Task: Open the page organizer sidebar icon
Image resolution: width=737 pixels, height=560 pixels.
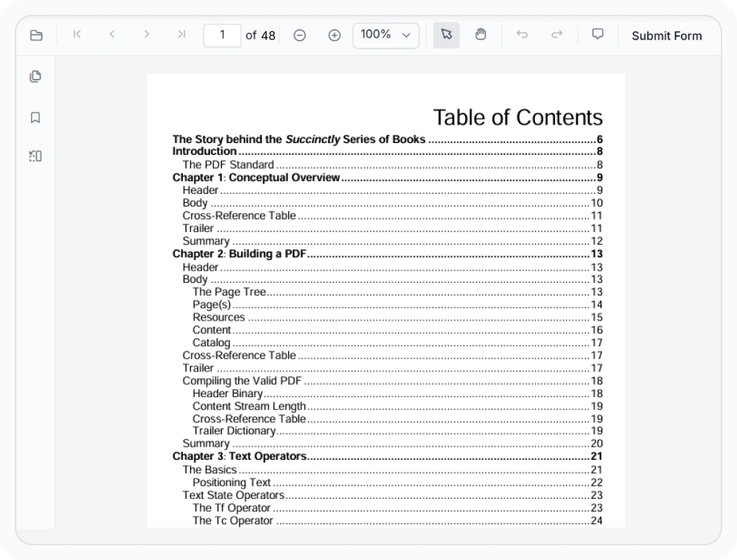Action: [x=35, y=156]
